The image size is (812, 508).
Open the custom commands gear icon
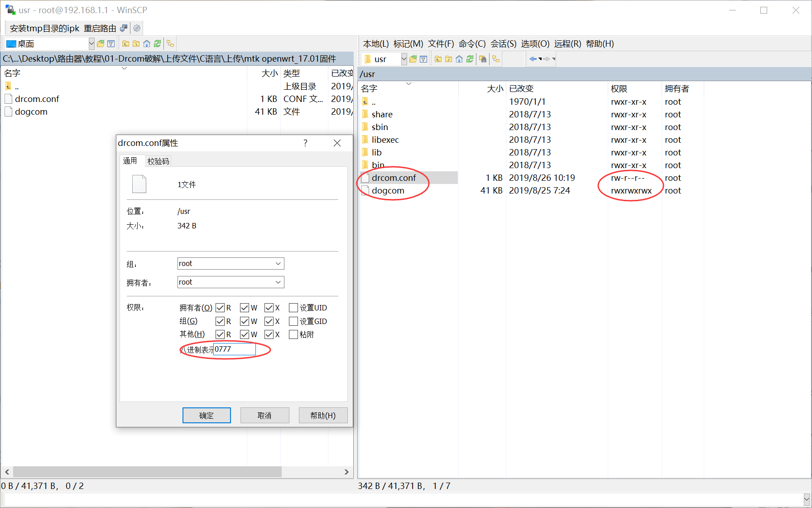pos(137,28)
